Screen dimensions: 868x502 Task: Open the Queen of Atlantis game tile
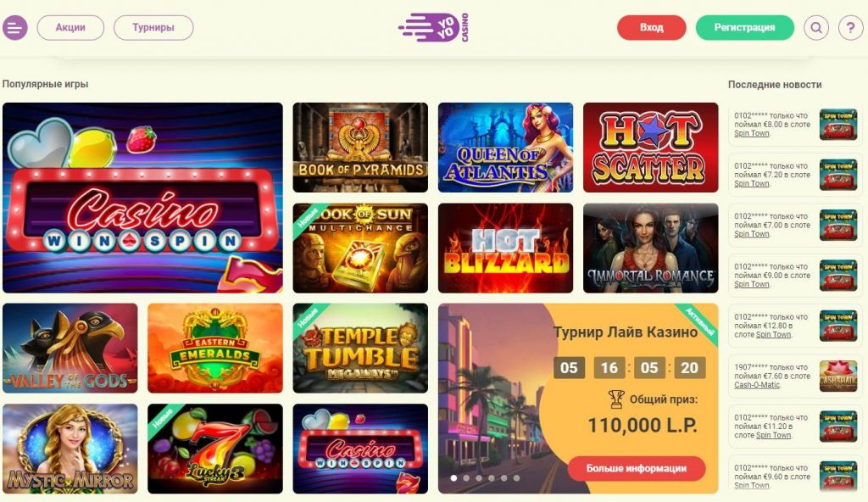505,148
